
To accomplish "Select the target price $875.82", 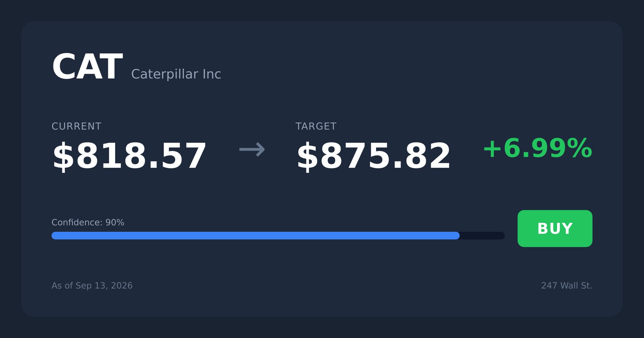I will pos(374,156).
